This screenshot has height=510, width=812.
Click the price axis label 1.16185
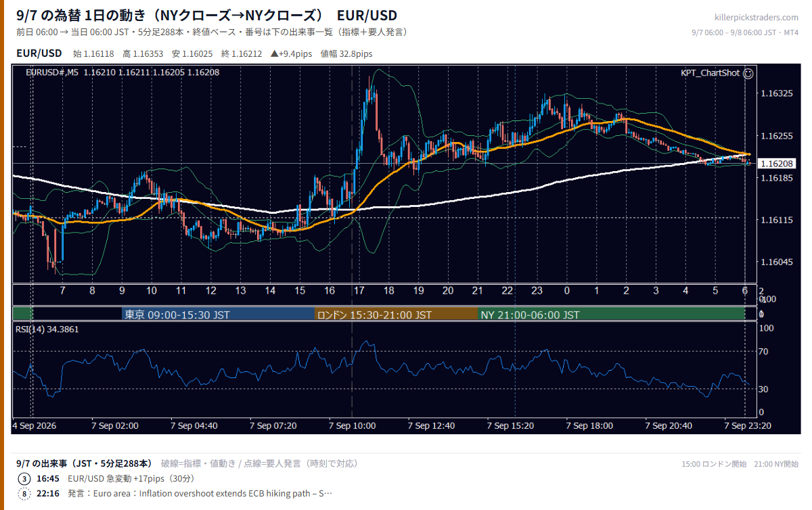click(776, 178)
